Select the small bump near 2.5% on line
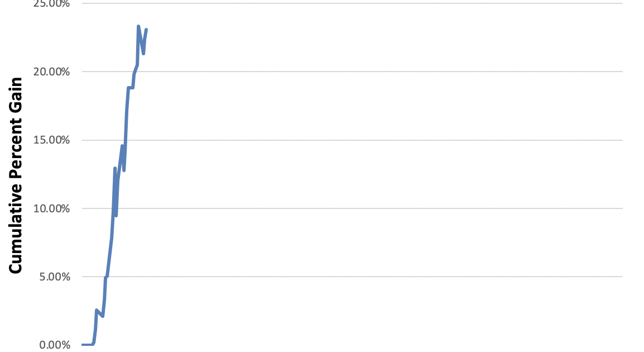644x352 pixels. (x=97, y=310)
